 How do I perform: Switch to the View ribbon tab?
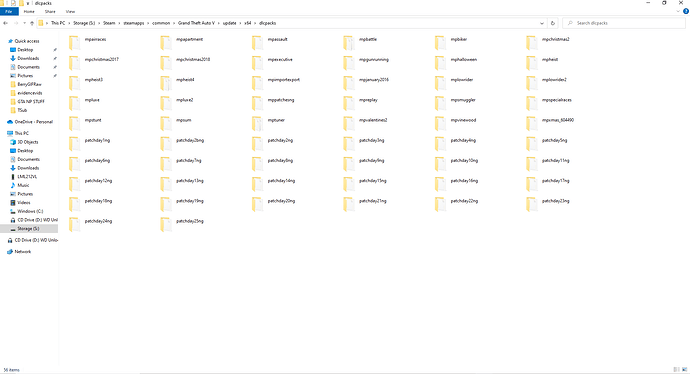coord(70,11)
